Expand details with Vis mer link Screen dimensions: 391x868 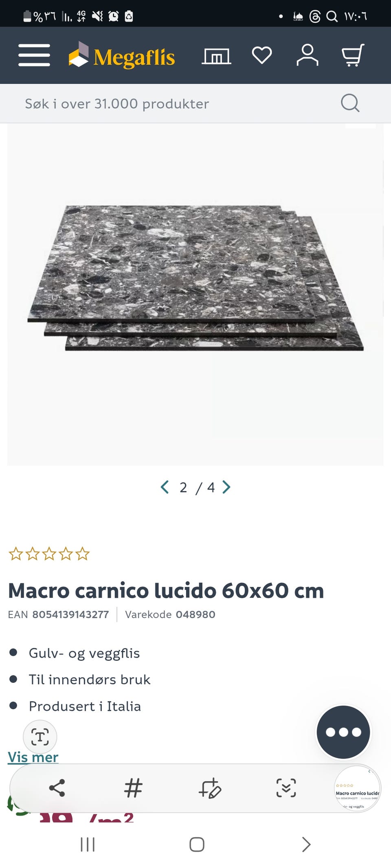pyautogui.click(x=33, y=757)
